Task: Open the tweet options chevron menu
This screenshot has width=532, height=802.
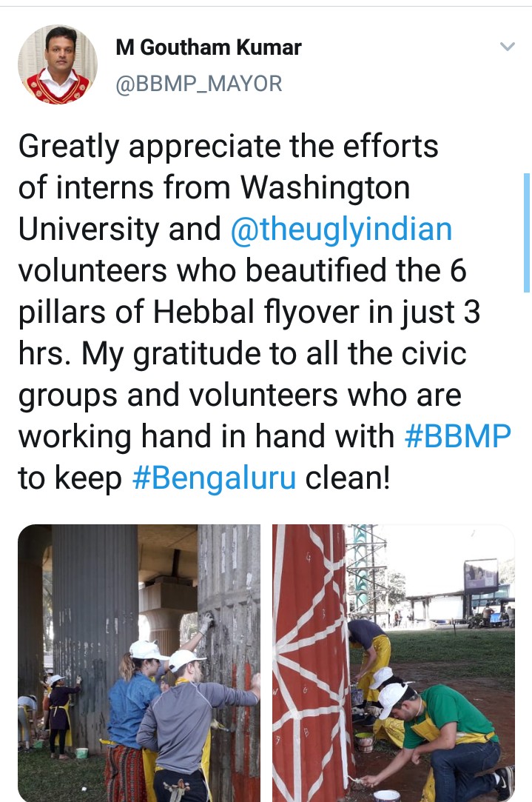Action: (x=507, y=47)
